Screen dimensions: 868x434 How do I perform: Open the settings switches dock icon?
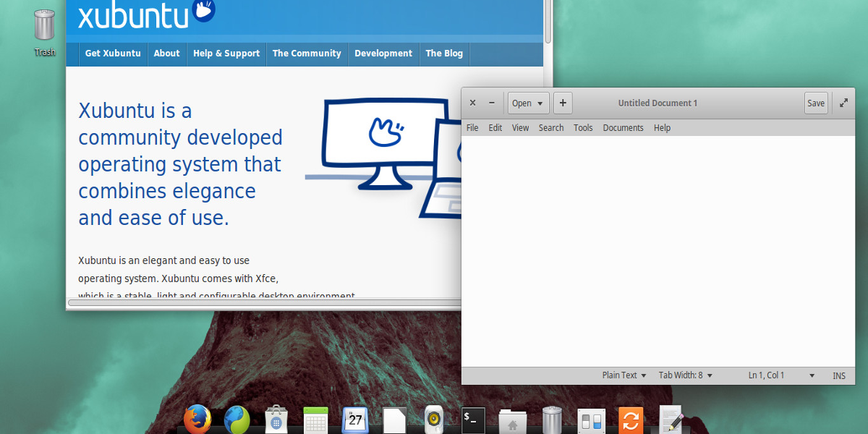591,420
